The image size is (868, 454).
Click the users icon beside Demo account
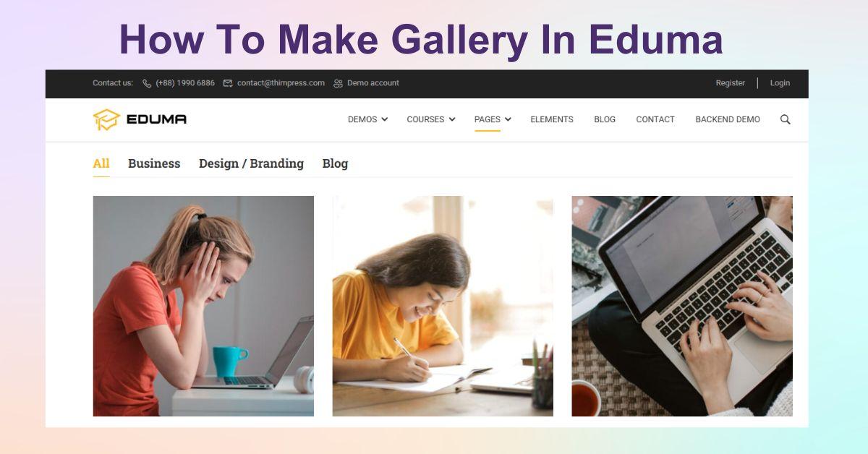[x=338, y=83]
